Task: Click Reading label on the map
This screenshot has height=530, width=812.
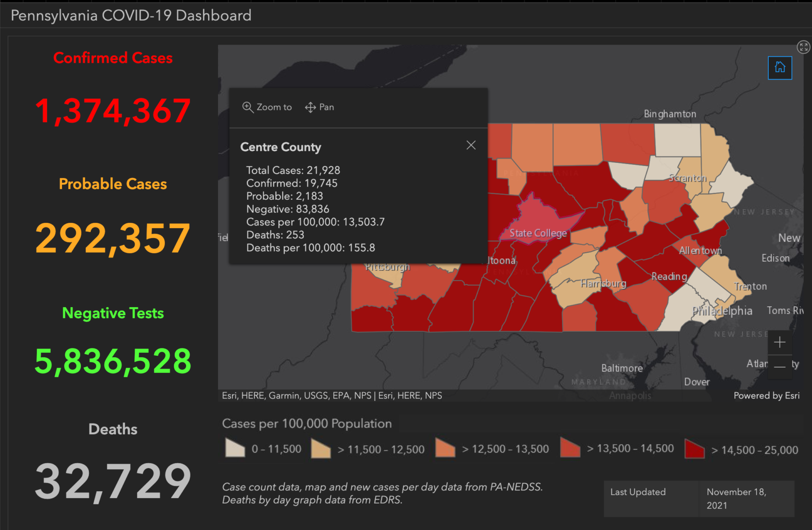Action: coord(669,277)
